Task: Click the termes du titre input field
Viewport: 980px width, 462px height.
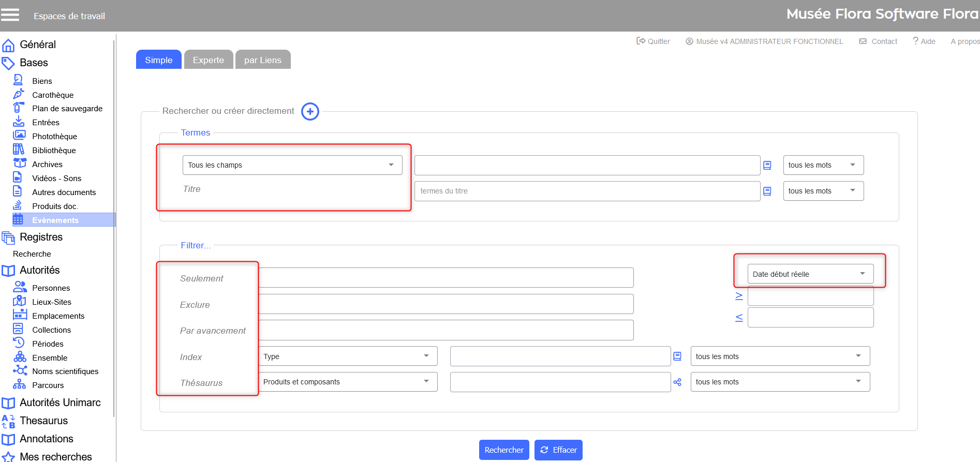Action: [x=587, y=191]
